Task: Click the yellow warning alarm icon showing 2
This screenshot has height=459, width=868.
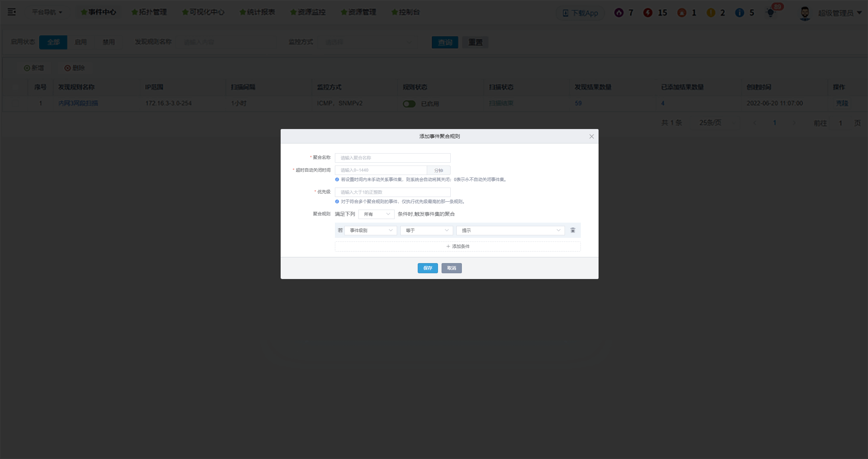Action: pos(711,13)
